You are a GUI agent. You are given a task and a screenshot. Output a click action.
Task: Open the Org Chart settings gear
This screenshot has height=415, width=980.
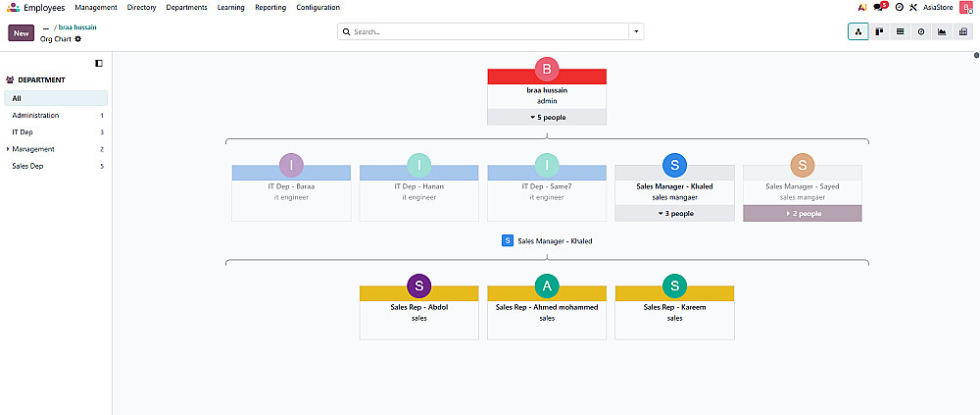pos(78,39)
